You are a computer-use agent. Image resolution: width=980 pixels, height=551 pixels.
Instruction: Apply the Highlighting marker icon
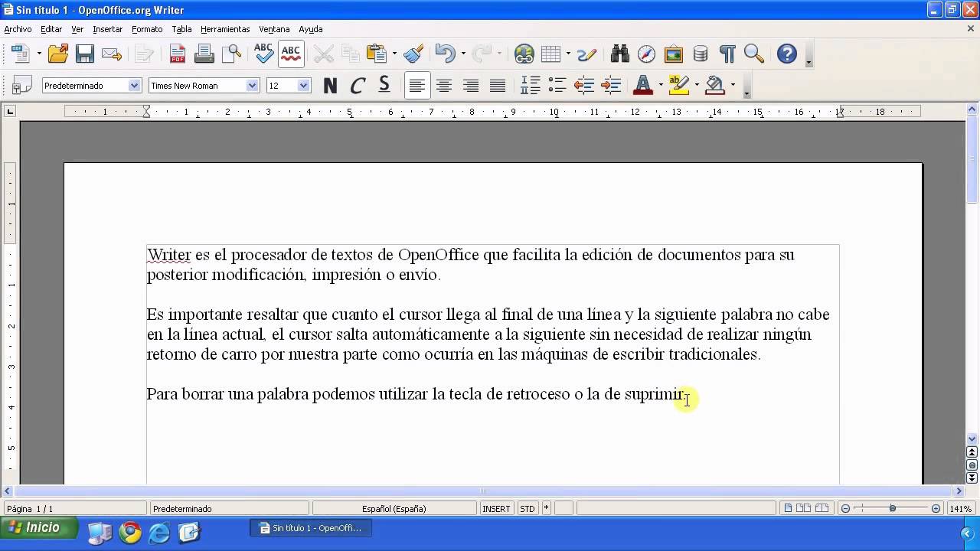pyautogui.click(x=678, y=86)
